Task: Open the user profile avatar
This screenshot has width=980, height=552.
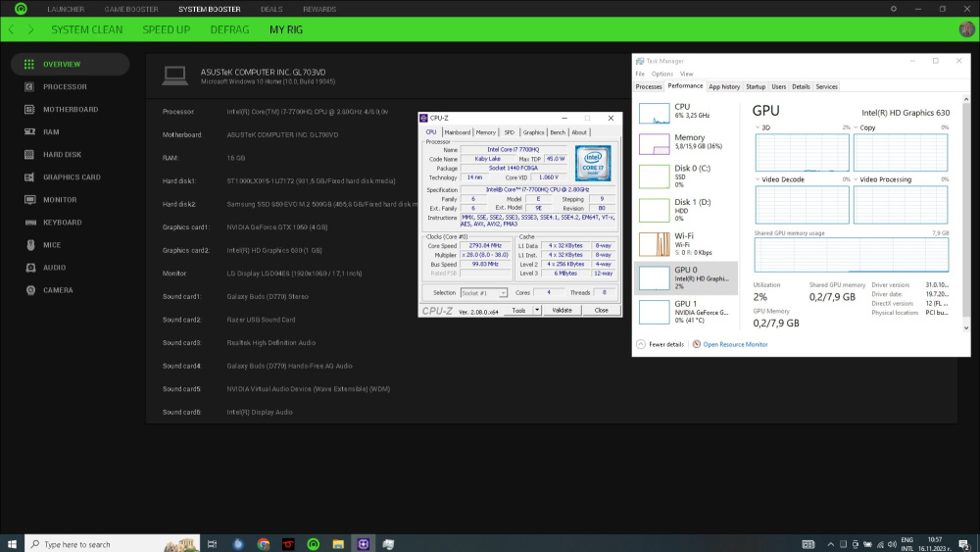Action: pyautogui.click(x=966, y=29)
